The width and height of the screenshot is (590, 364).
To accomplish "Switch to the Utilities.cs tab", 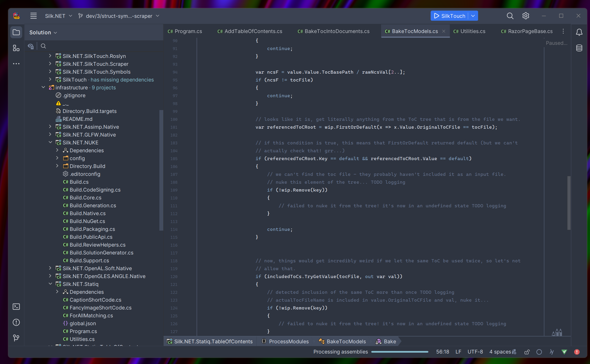I will coord(469,31).
